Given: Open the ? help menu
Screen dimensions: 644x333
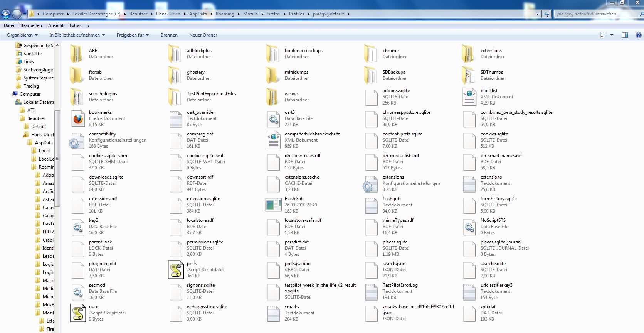Looking at the screenshot, I should pyautogui.click(x=89, y=25).
